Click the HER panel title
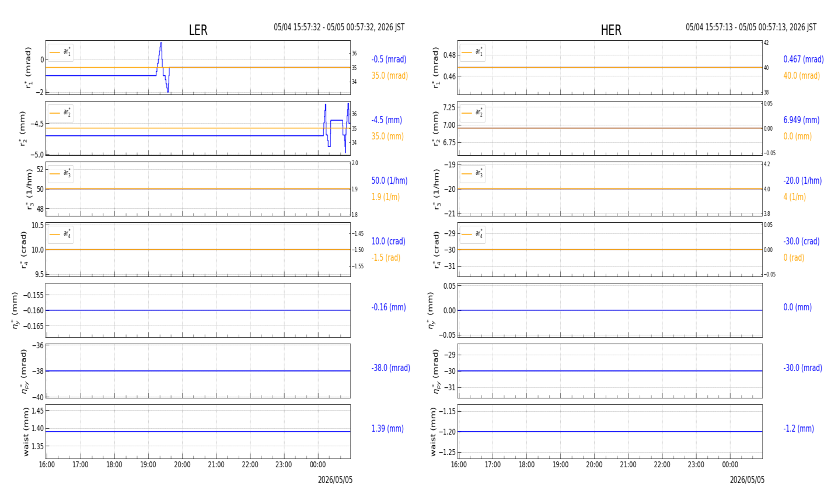824x504 pixels. [x=611, y=30]
